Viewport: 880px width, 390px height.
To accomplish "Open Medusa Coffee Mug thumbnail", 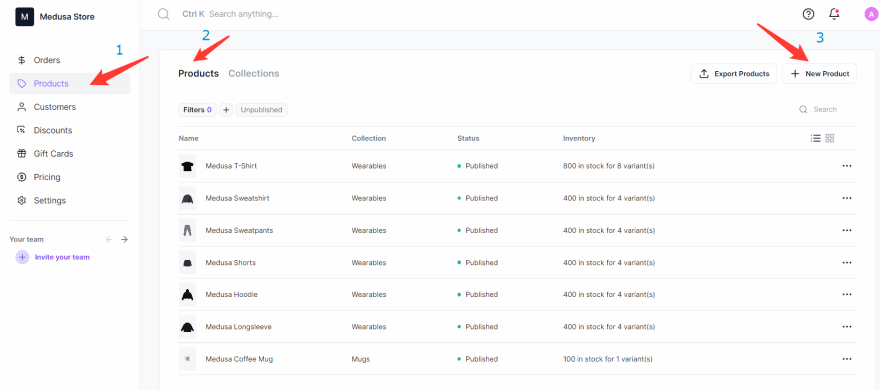I will [x=187, y=359].
